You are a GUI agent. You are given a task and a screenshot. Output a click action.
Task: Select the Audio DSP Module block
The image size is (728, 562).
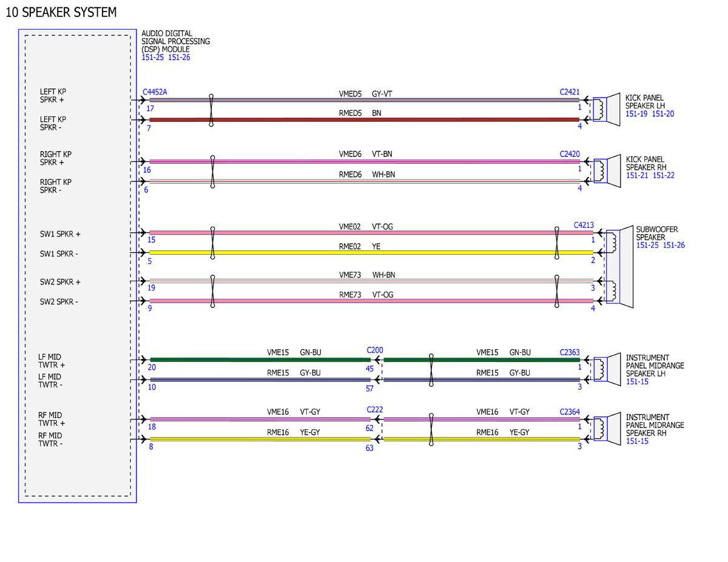tap(77, 266)
